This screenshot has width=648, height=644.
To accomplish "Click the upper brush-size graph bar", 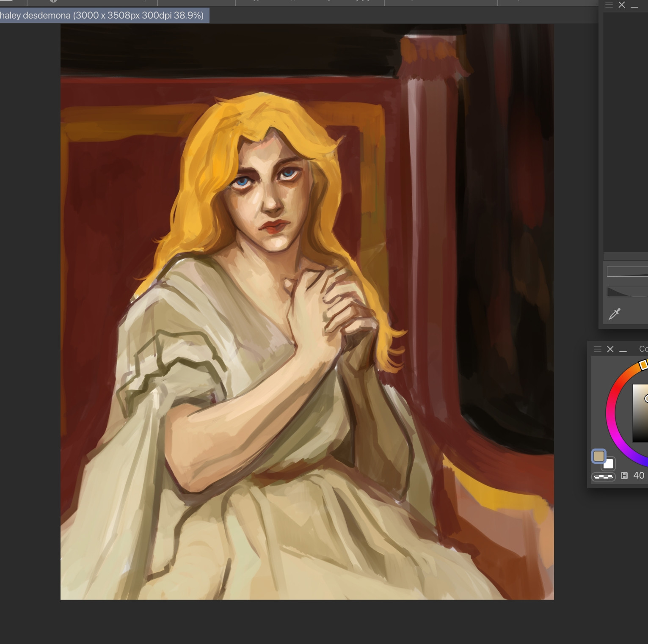I will click(627, 272).
